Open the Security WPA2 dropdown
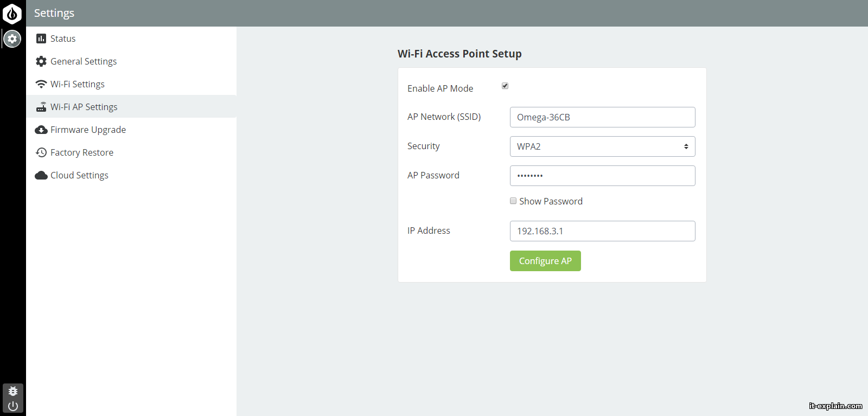Image resolution: width=868 pixels, height=416 pixels. (602, 146)
